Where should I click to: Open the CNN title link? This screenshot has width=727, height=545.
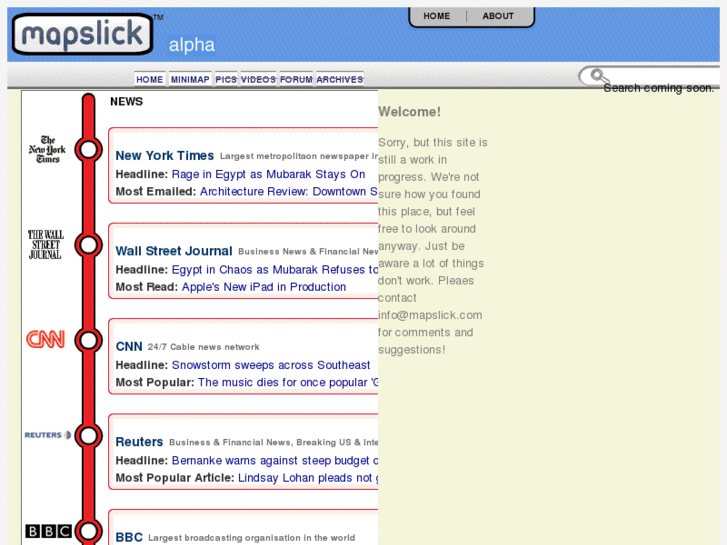129,346
